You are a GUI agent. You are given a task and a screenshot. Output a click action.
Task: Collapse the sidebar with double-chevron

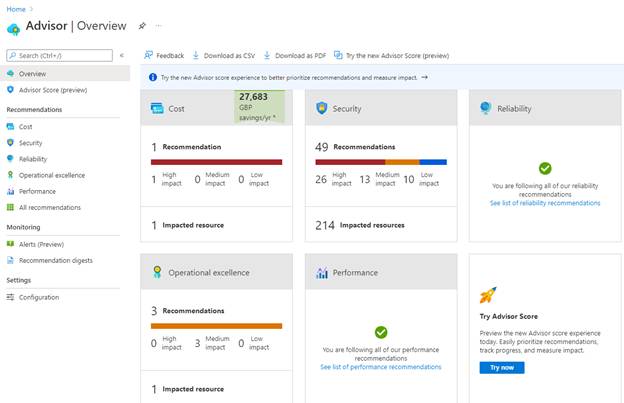[x=122, y=55]
